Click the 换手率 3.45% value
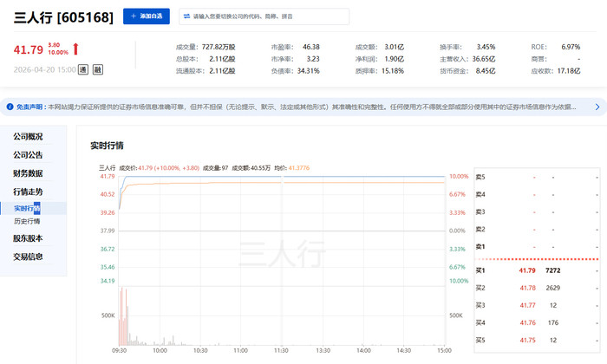 [x=486, y=47]
